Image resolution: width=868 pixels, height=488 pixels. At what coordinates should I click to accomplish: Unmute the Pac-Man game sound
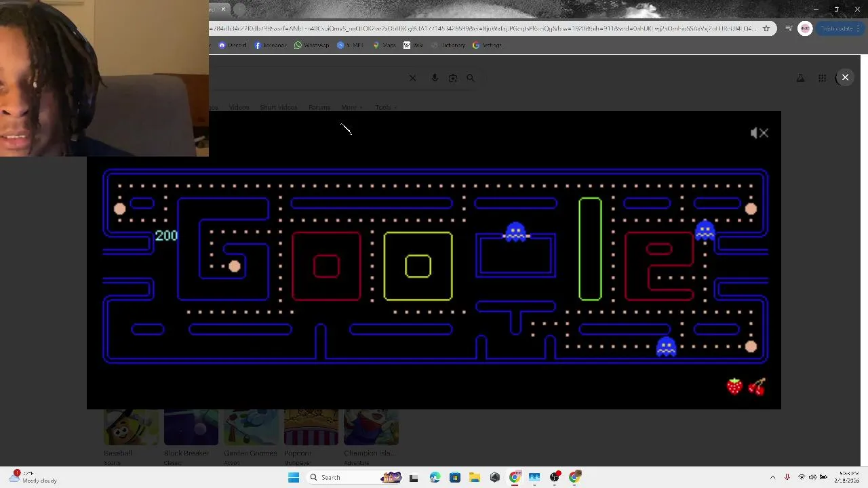point(759,133)
